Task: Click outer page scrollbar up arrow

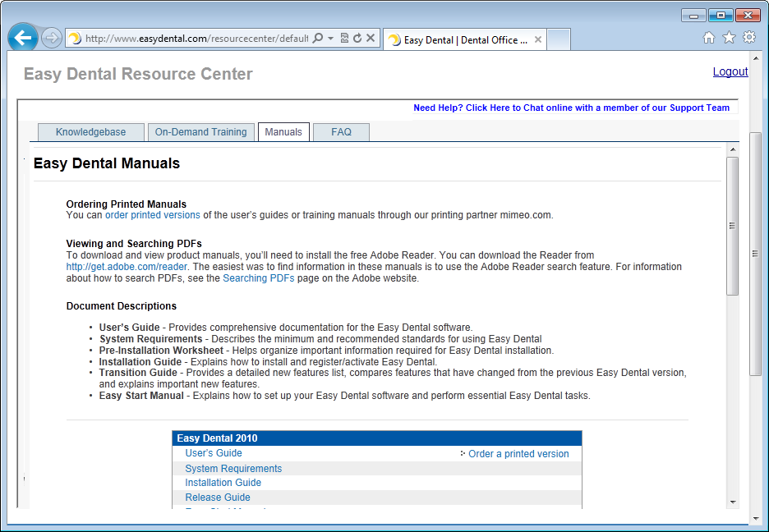Action: click(756, 58)
